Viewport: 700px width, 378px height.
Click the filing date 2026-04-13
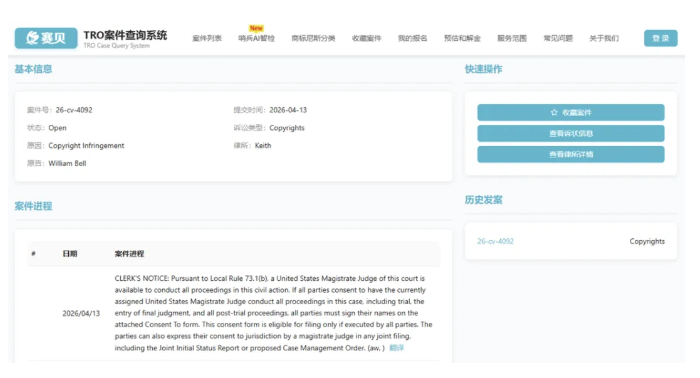point(288,110)
